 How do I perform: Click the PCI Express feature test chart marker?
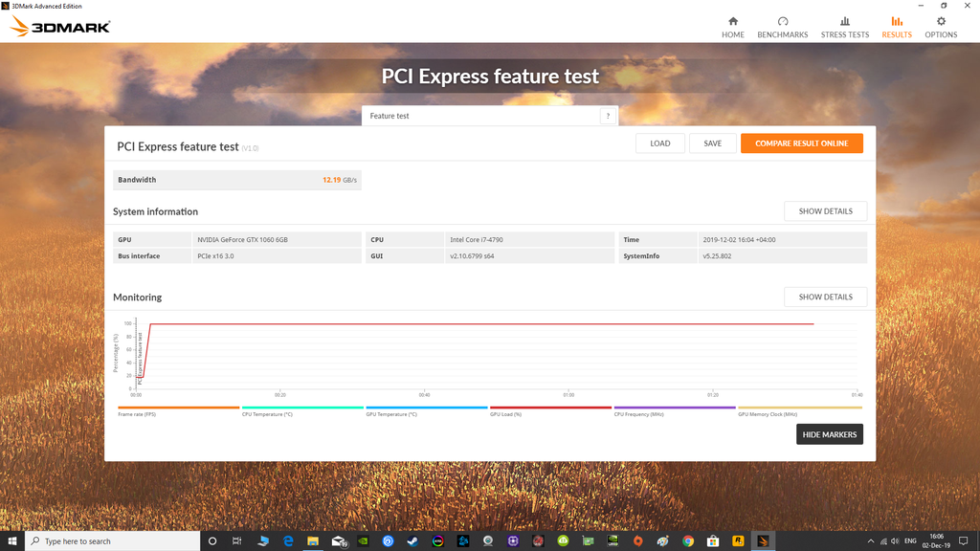pos(140,358)
